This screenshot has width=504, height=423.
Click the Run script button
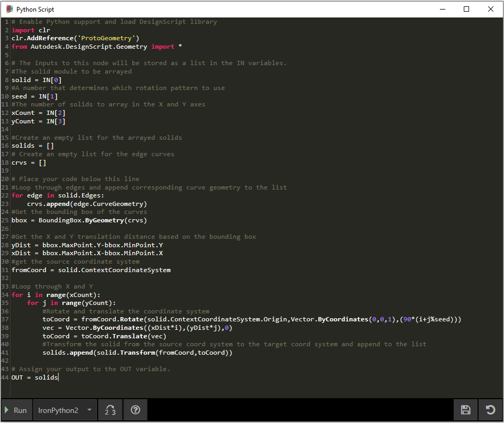click(x=15, y=410)
